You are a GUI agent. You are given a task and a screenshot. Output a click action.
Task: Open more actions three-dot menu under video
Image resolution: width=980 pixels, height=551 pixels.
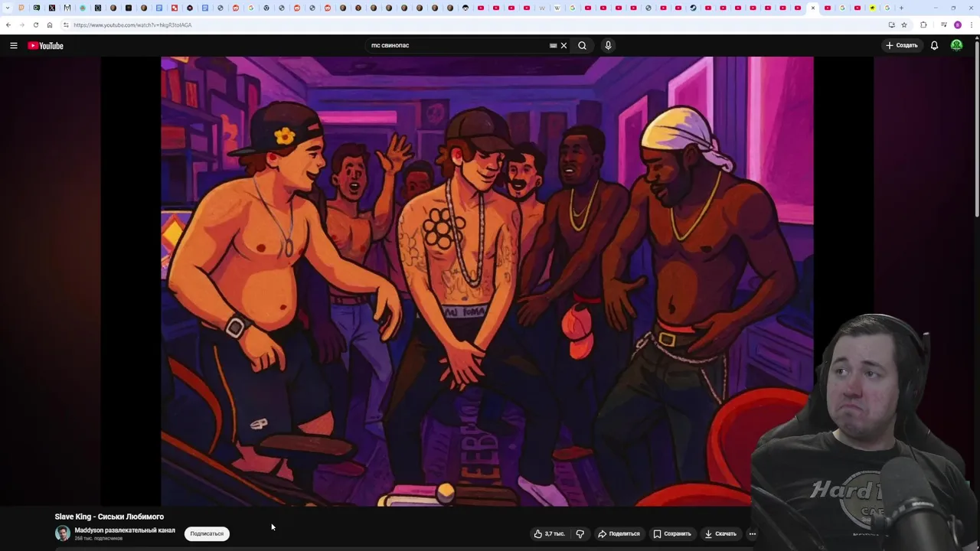[x=752, y=533]
